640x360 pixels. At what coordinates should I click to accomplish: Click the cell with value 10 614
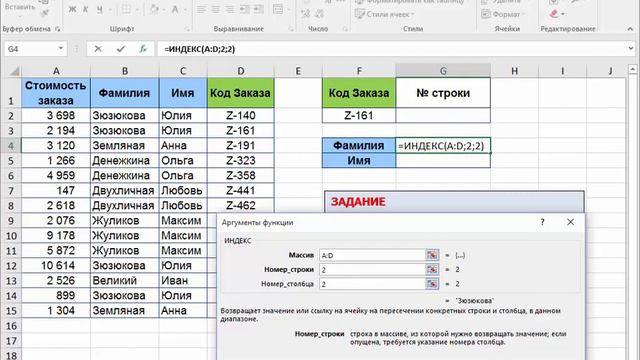click(56, 266)
